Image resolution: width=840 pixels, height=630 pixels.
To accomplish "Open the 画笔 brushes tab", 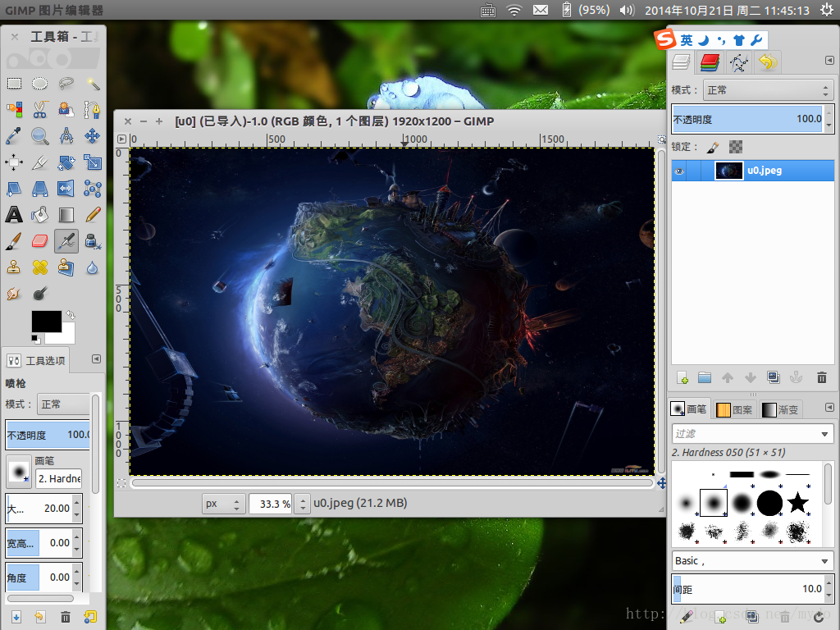I will (689, 409).
